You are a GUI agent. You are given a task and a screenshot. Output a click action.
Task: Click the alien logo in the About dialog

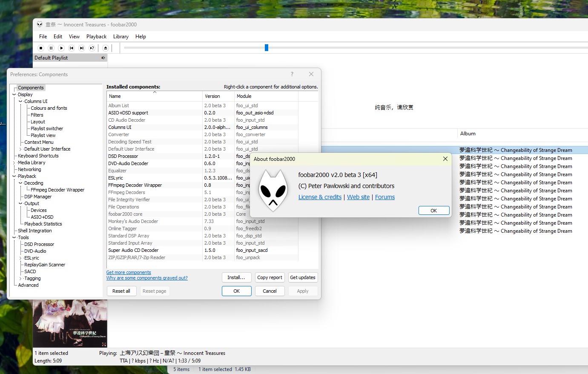pyautogui.click(x=273, y=191)
